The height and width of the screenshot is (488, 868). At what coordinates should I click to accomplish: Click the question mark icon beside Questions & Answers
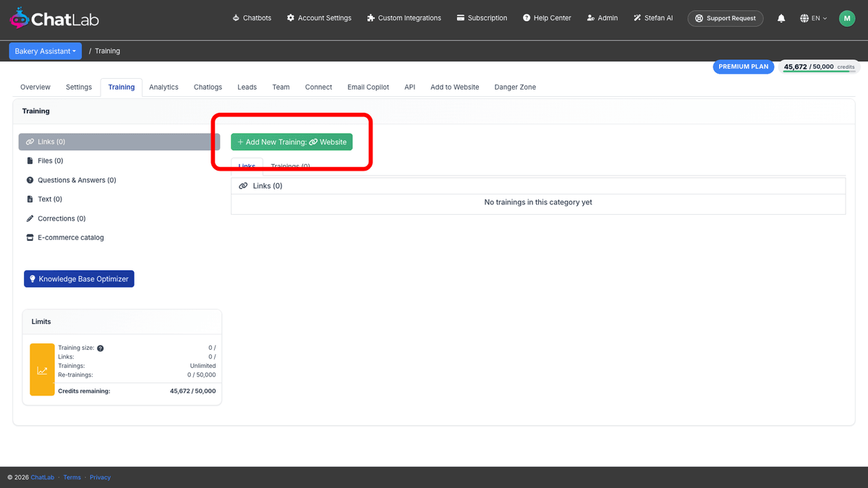pyautogui.click(x=30, y=180)
